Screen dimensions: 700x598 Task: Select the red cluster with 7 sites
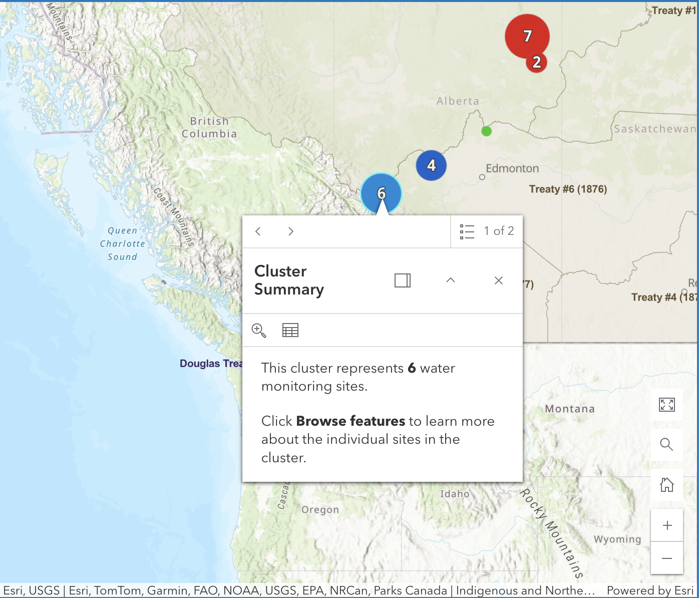coord(526,34)
